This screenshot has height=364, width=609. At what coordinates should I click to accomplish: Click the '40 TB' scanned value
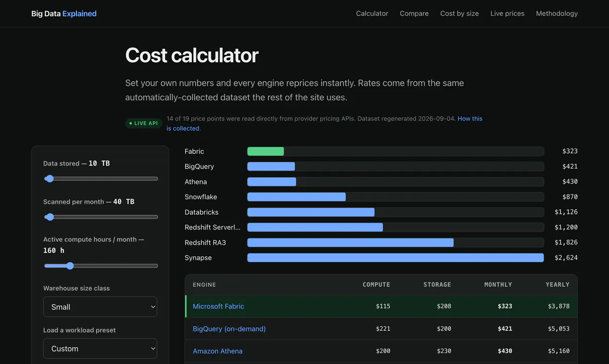click(124, 202)
